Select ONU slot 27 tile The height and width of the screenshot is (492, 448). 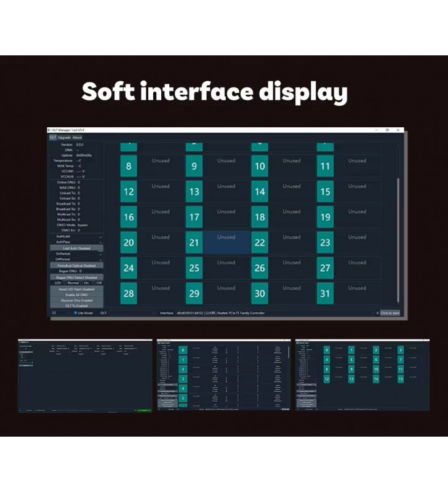[x=325, y=268]
